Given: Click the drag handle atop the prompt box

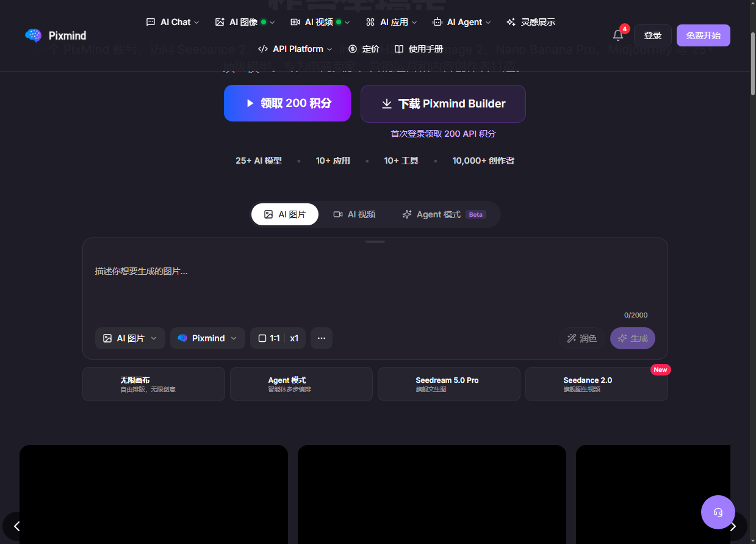Looking at the screenshot, I should [x=375, y=242].
